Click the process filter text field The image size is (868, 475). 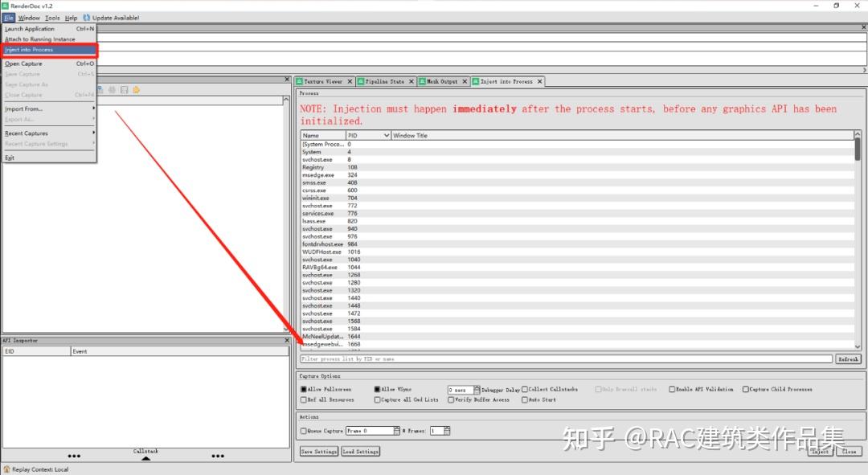pyautogui.click(x=567, y=359)
